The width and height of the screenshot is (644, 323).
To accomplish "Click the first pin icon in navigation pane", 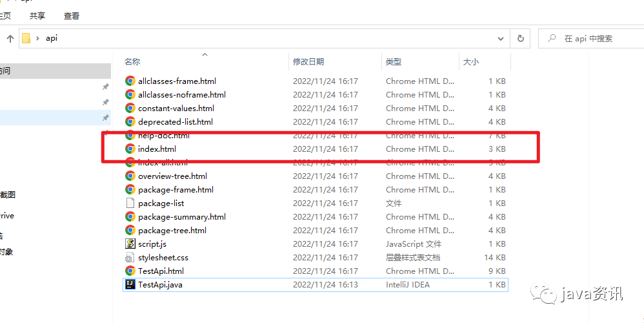I will point(106,87).
